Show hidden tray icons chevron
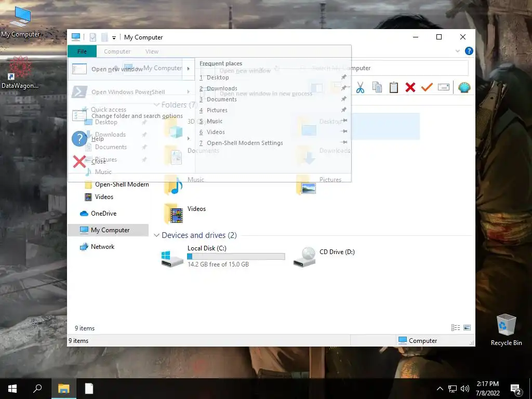 440,389
